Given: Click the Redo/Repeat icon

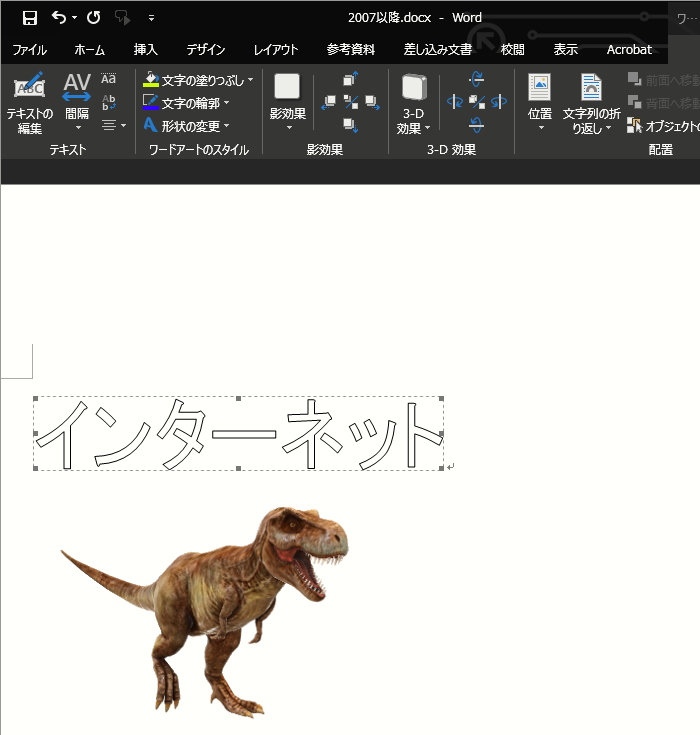Looking at the screenshot, I should click(94, 18).
